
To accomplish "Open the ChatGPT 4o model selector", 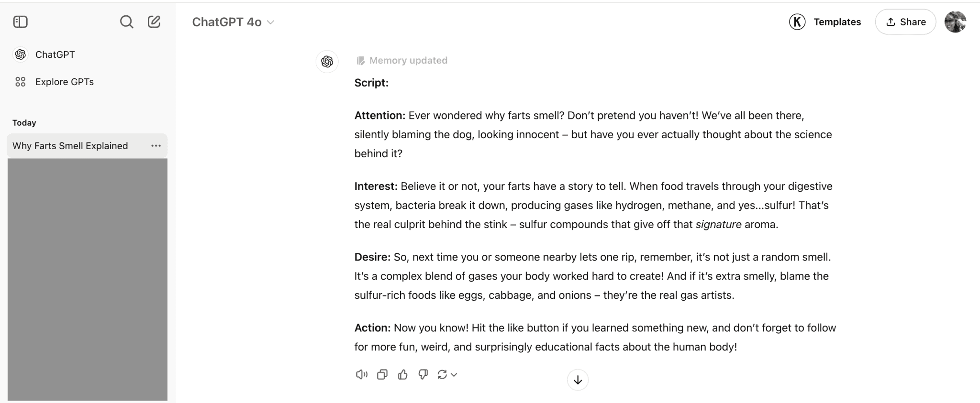I will click(233, 22).
